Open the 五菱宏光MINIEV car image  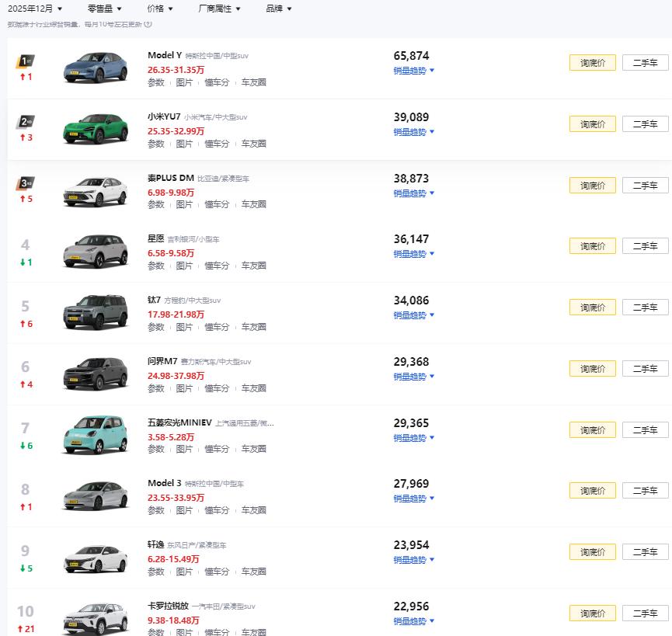(95, 434)
